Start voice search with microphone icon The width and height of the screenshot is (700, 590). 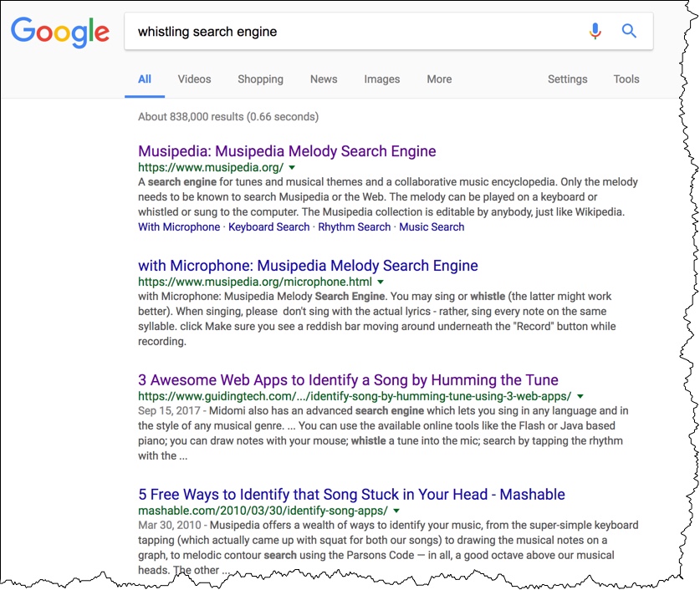(x=595, y=32)
